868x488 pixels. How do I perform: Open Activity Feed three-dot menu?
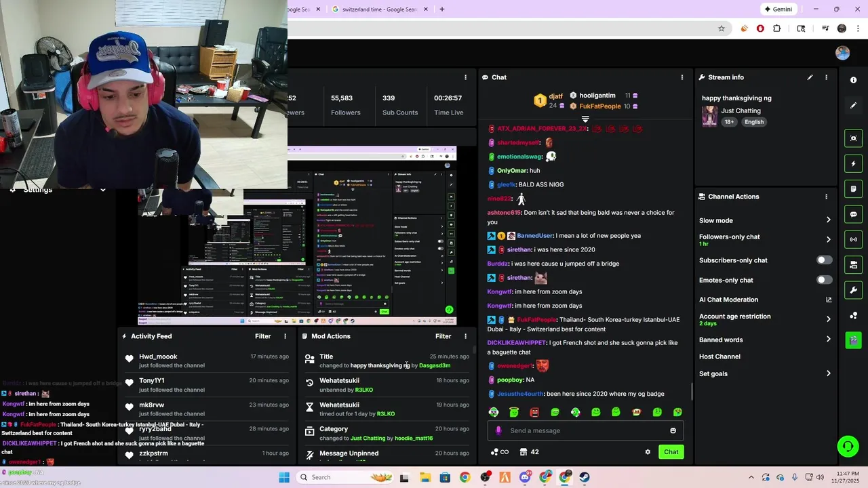click(285, 336)
